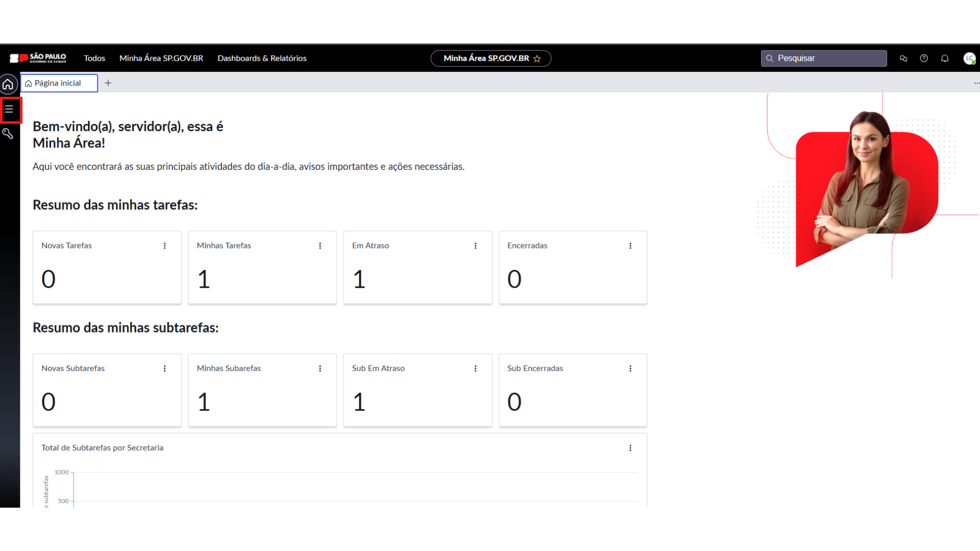Open options menu on Novas Tarefas card
This screenshot has height=551, width=980.
click(x=165, y=246)
